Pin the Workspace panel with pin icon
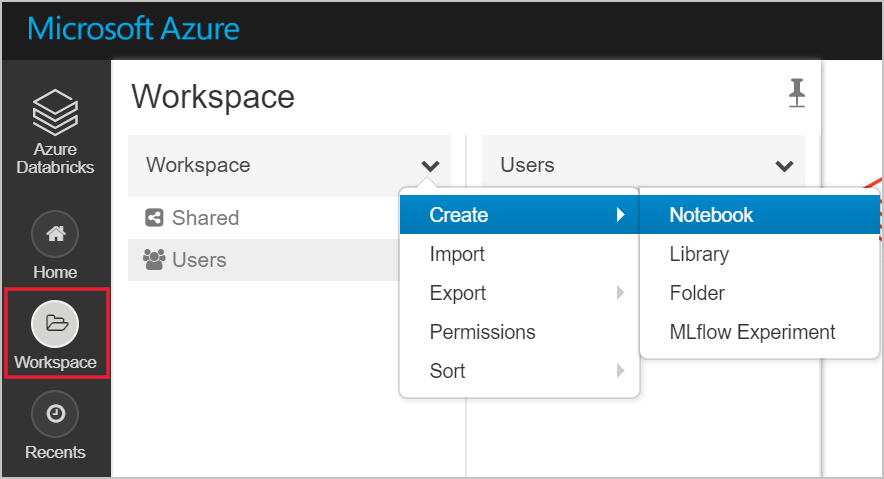The image size is (884, 479). (x=796, y=94)
